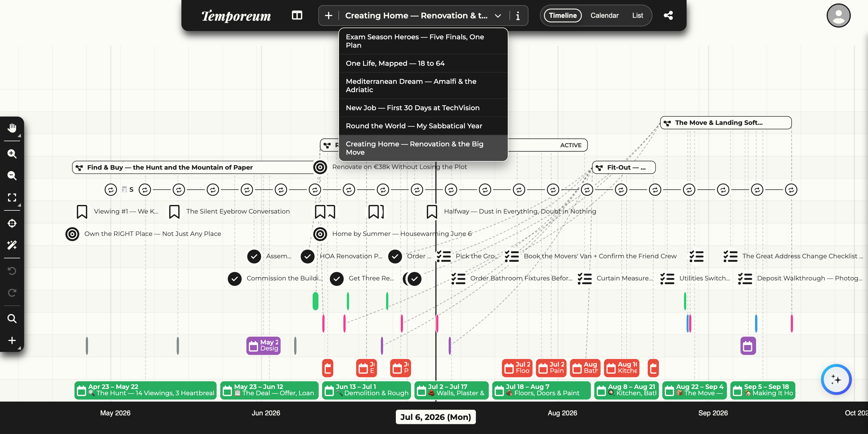Open Aug 22 – Sep 4 The Move phase

pyautogui.click(x=694, y=390)
